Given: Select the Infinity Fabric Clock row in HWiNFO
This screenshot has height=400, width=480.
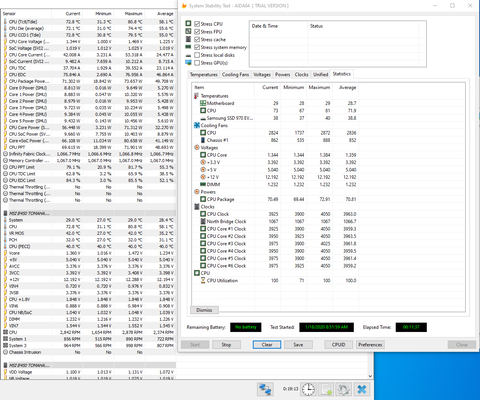Looking at the screenshot, I should click(x=88, y=154).
